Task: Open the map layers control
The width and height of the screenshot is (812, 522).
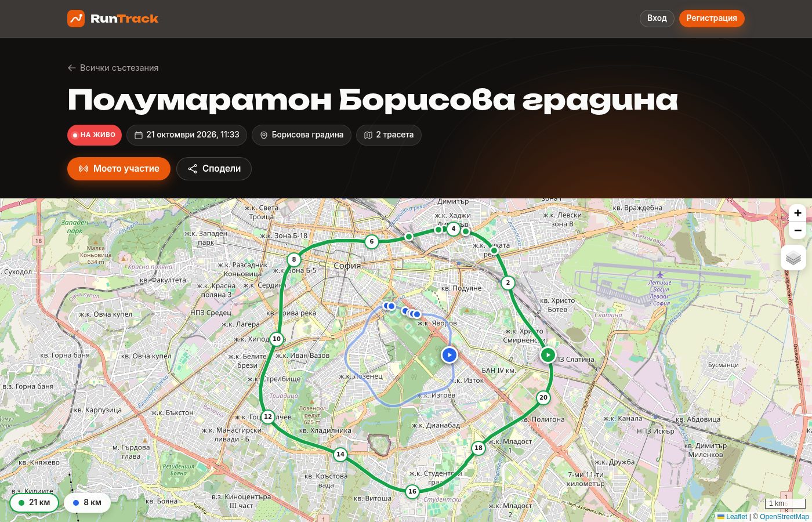Action: pyautogui.click(x=793, y=258)
